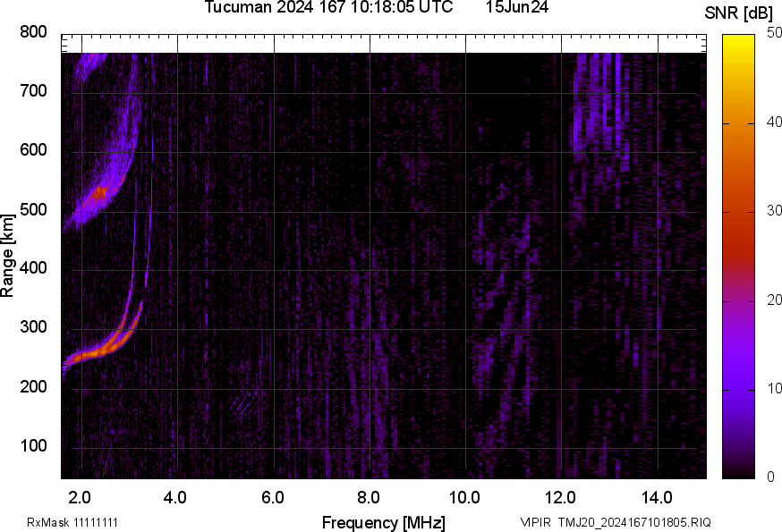Click the colorbar tick label '20'
Screen dimensions: 782x532
(x=774, y=300)
